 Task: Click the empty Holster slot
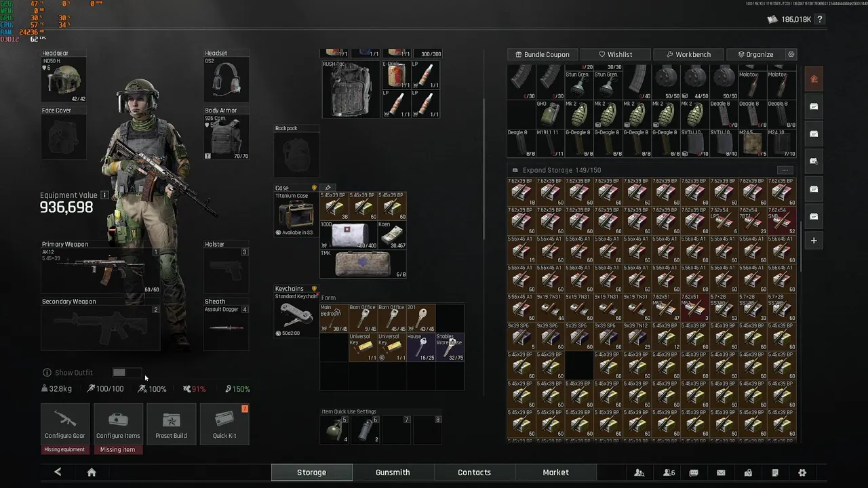click(226, 270)
